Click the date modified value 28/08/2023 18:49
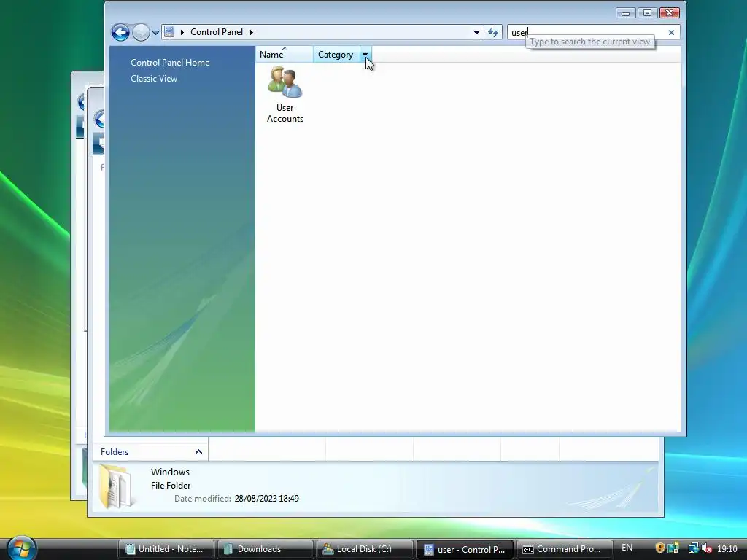This screenshot has height=560, width=747. (267, 499)
